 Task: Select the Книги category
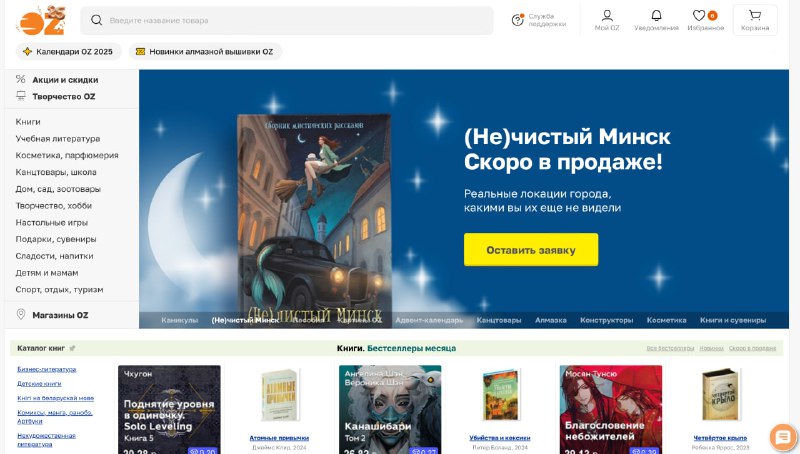[28, 122]
